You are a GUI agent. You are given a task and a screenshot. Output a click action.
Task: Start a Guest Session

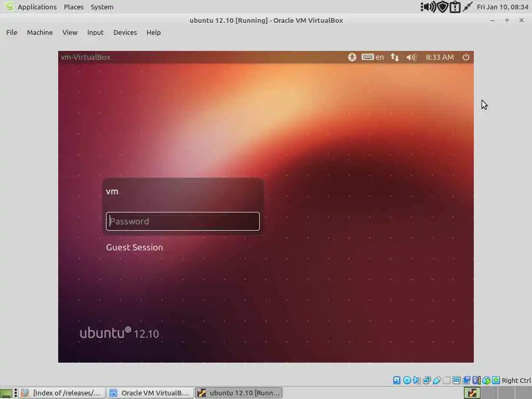135,247
